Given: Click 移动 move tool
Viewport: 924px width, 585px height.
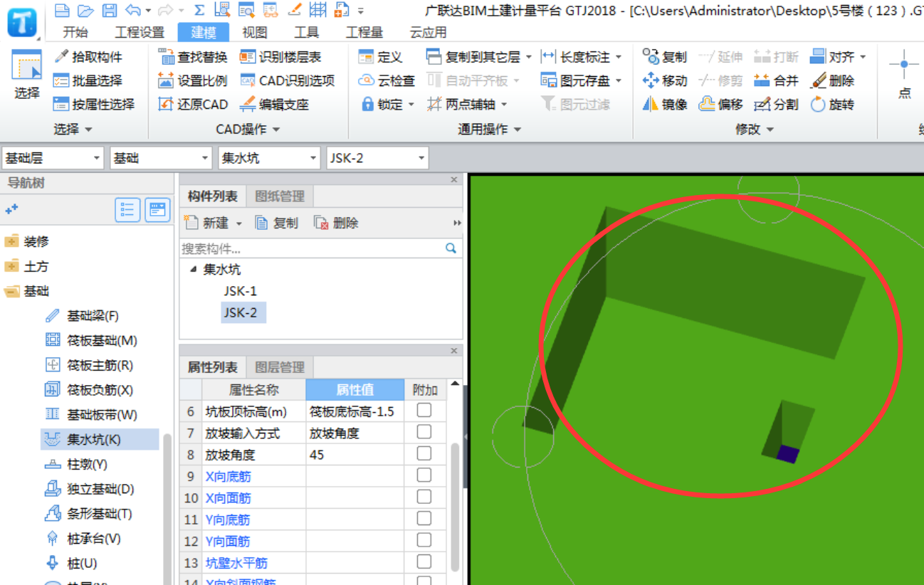Looking at the screenshot, I should coord(664,80).
